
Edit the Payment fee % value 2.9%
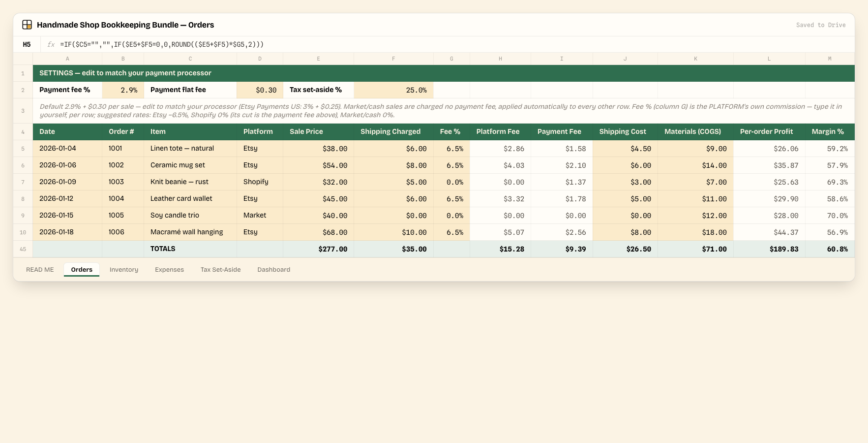[x=123, y=90]
